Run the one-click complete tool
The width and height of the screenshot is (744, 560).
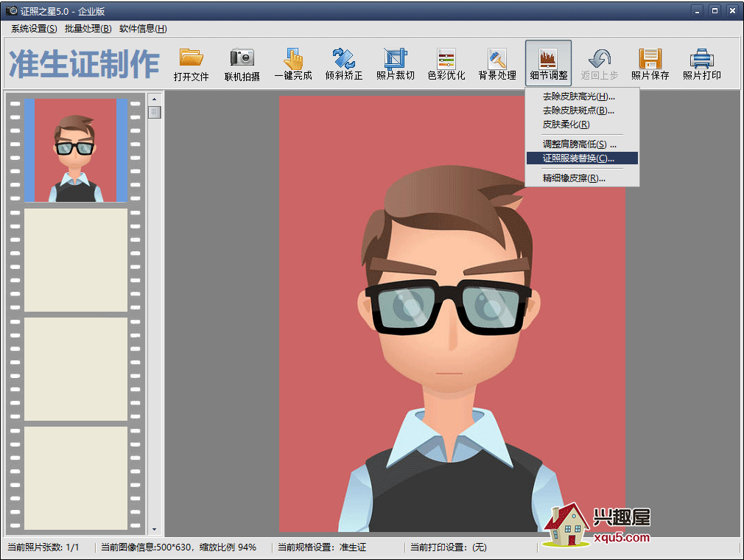pos(293,58)
